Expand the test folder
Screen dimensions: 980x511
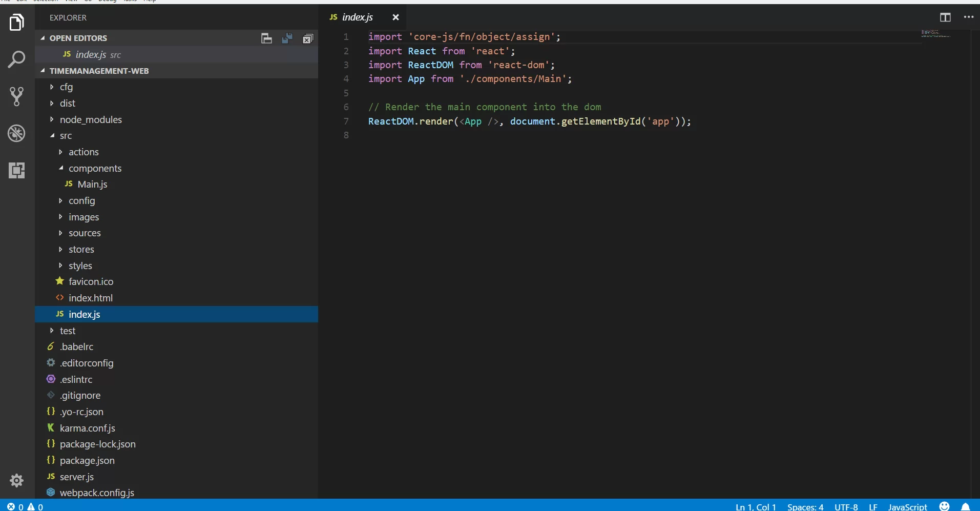(x=52, y=331)
